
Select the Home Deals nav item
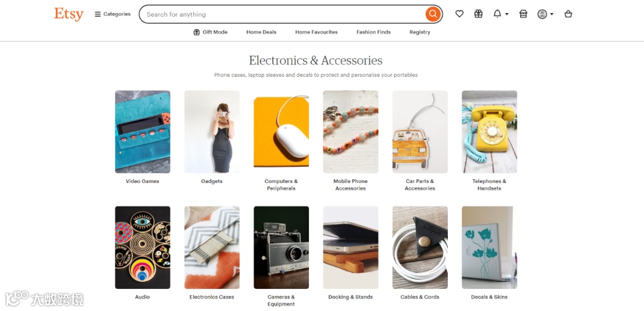(261, 32)
